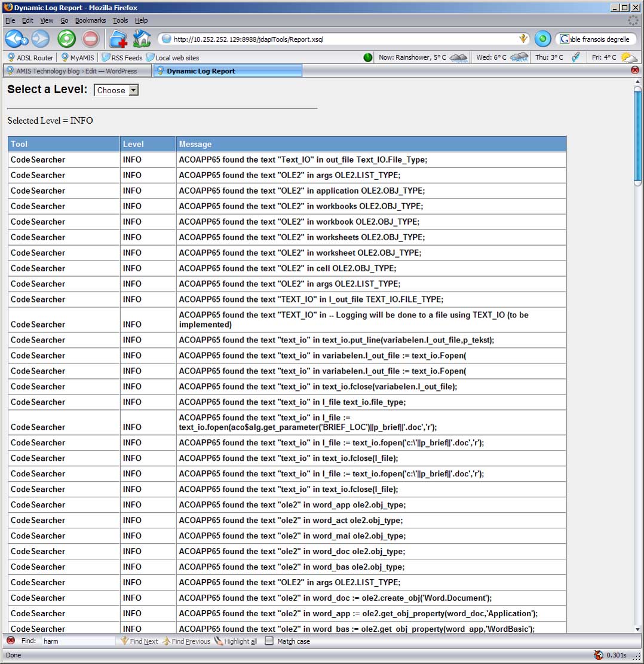Close the current tab using tab-bar X
This screenshot has width=644, height=664.
tap(635, 71)
